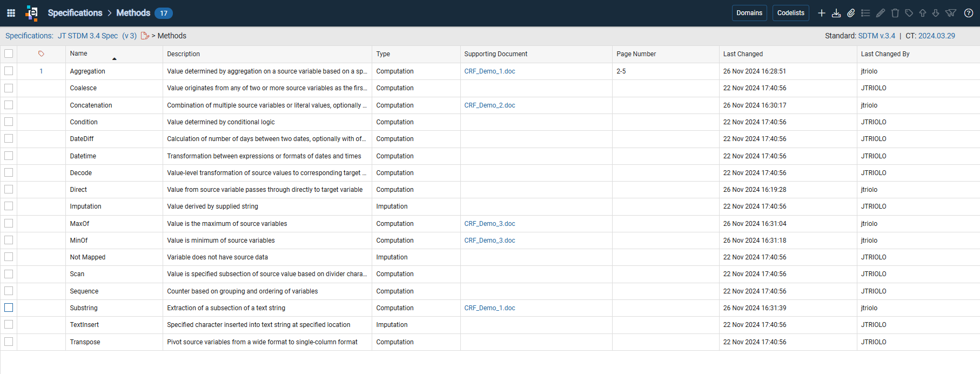Select the Imputation method name cell

[85, 206]
